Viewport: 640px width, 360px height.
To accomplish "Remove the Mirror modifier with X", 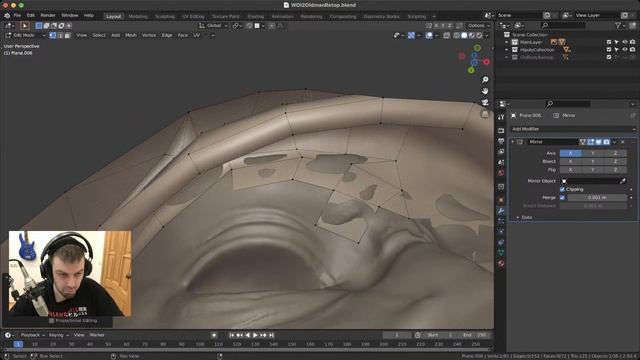I will pos(622,142).
